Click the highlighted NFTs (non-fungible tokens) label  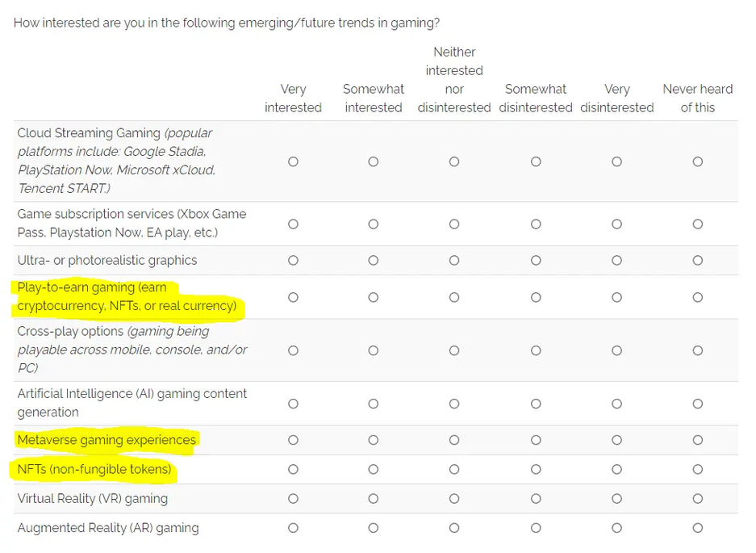pyautogui.click(x=94, y=469)
